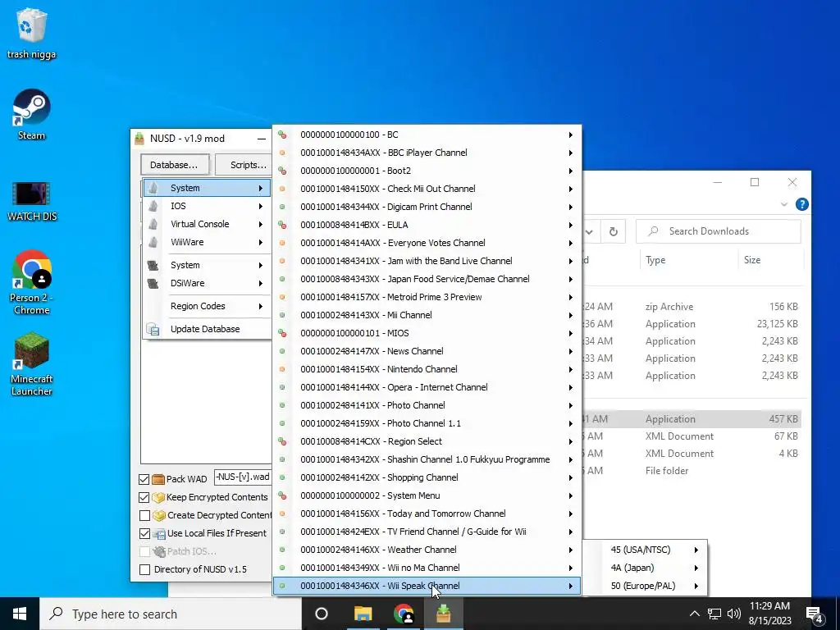Screen dimensions: 840x630
Task: Click the Wii icon next to Virtual Console
Action: (153, 224)
